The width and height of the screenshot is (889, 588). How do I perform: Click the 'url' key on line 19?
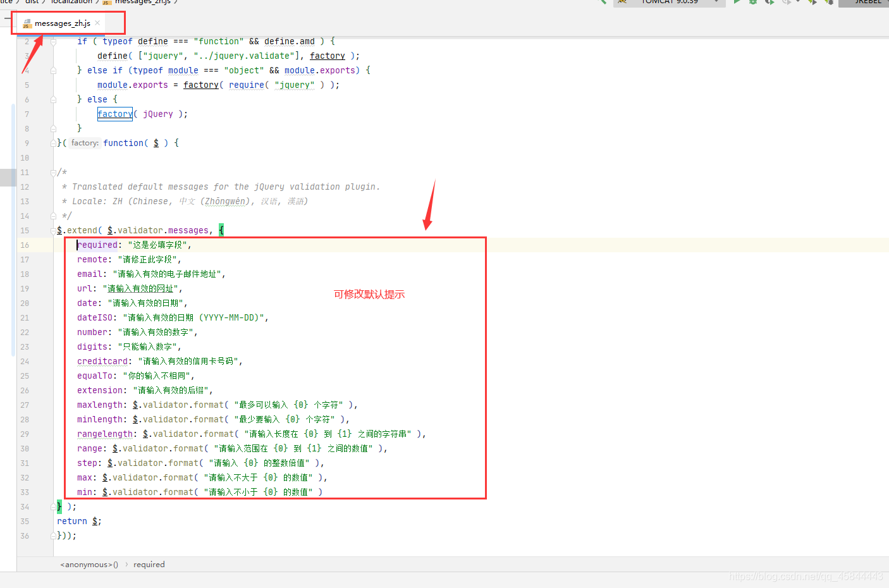tap(85, 289)
